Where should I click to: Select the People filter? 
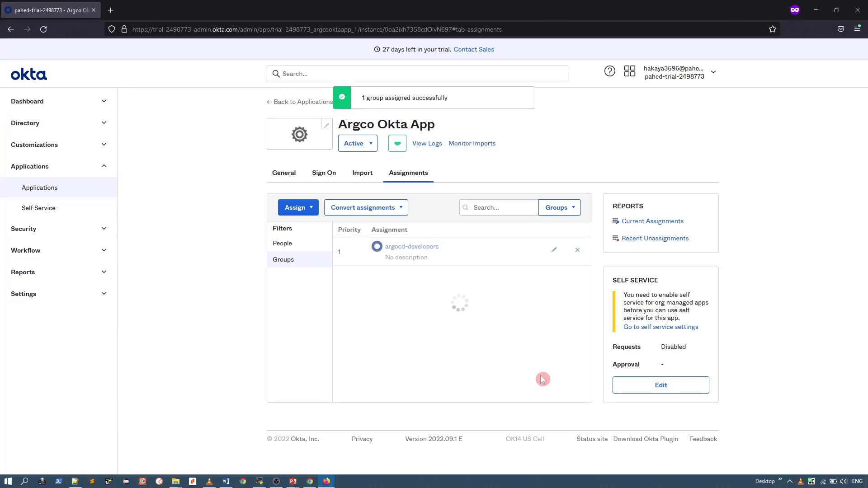pyautogui.click(x=300, y=243)
